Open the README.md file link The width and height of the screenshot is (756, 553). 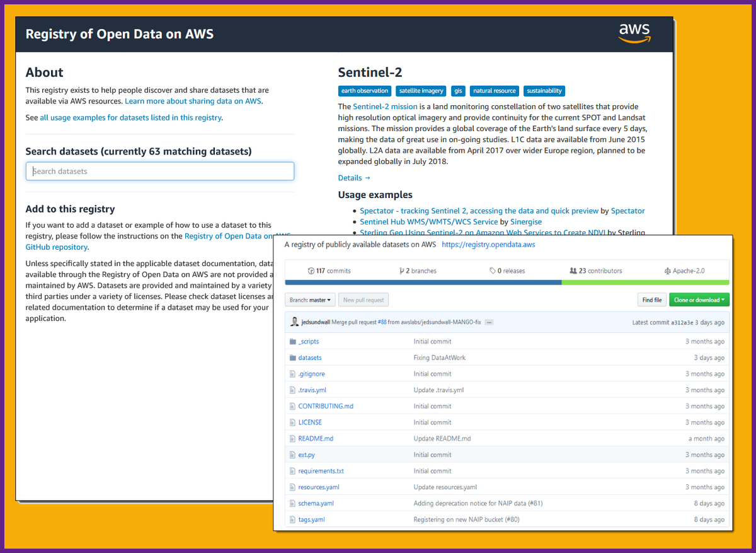point(316,438)
